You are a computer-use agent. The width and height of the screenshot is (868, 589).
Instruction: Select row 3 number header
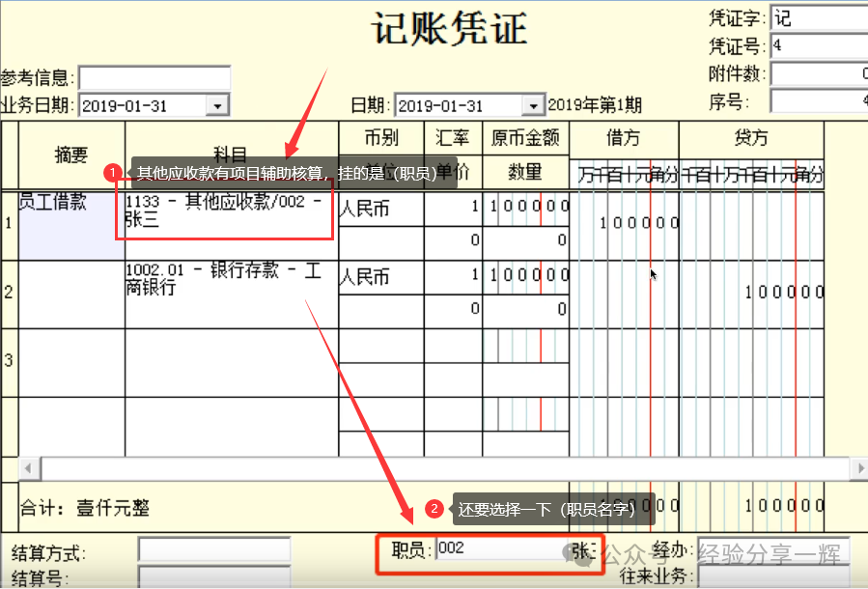click(x=9, y=361)
